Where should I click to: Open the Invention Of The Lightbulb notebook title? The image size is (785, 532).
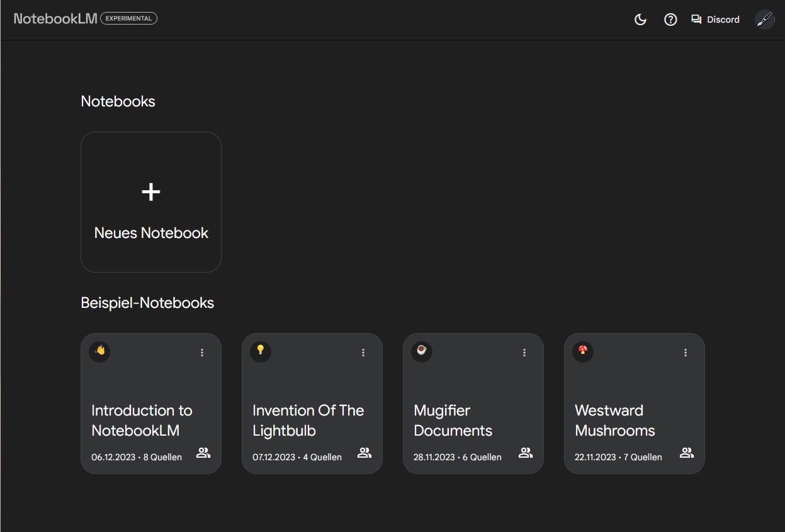308,421
